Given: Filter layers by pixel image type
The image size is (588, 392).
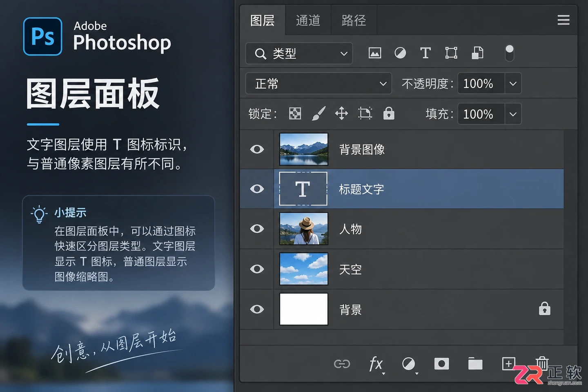Looking at the screenshot, I should pyautogui.click(x=374, y=53).
